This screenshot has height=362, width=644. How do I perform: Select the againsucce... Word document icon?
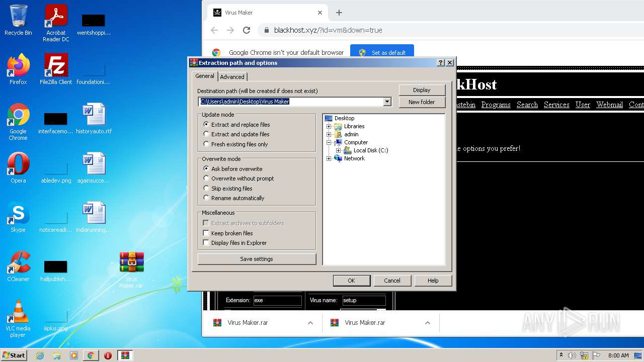click(x=94, y=168)
